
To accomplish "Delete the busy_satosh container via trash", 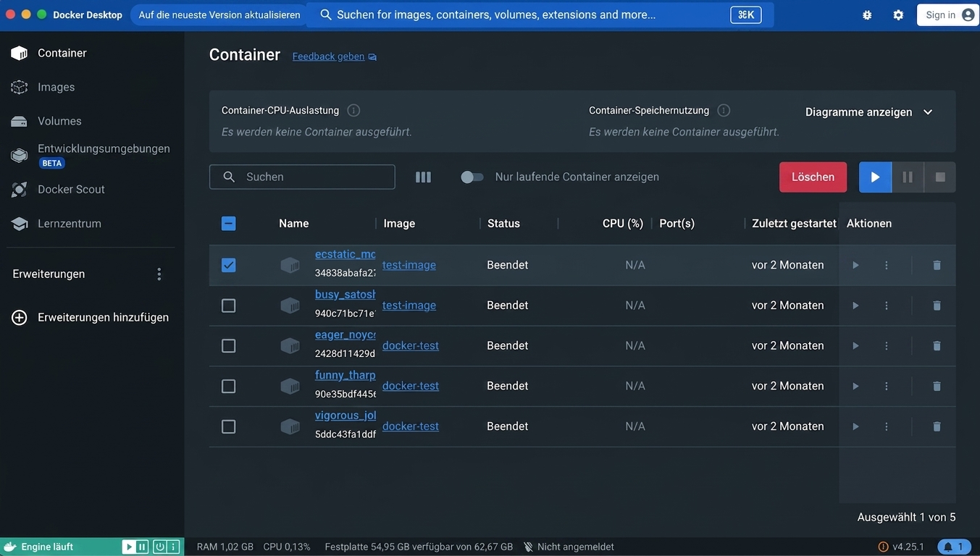I will tap(937, 306).
